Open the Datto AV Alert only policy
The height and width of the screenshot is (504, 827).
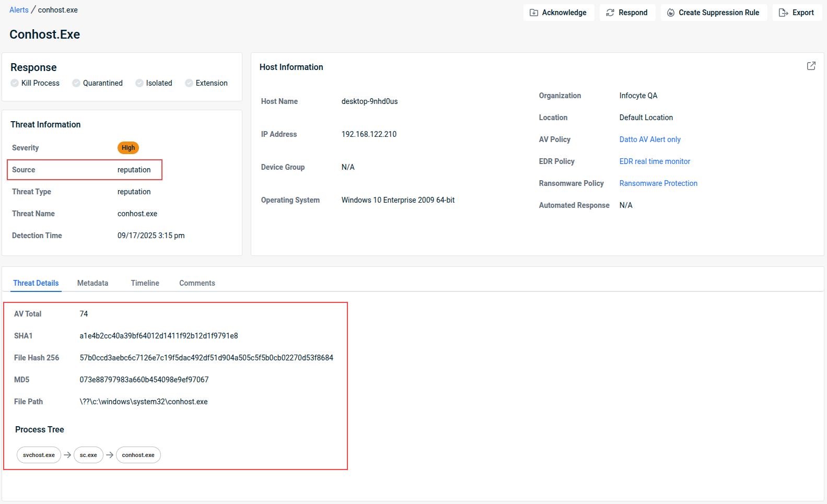tap(649, 139)
